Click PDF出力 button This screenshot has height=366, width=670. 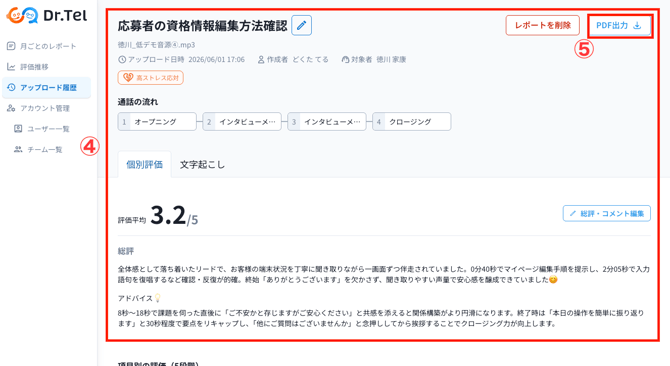pos(620,25)
